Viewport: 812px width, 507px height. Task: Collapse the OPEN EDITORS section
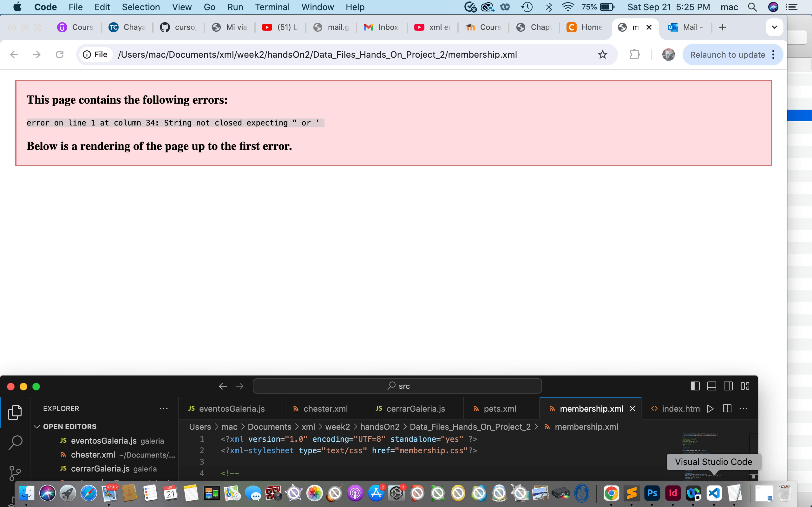point(37,427)
